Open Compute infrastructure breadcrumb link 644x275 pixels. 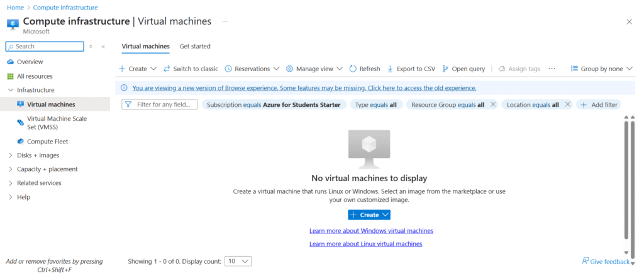(x=65, y=8)
